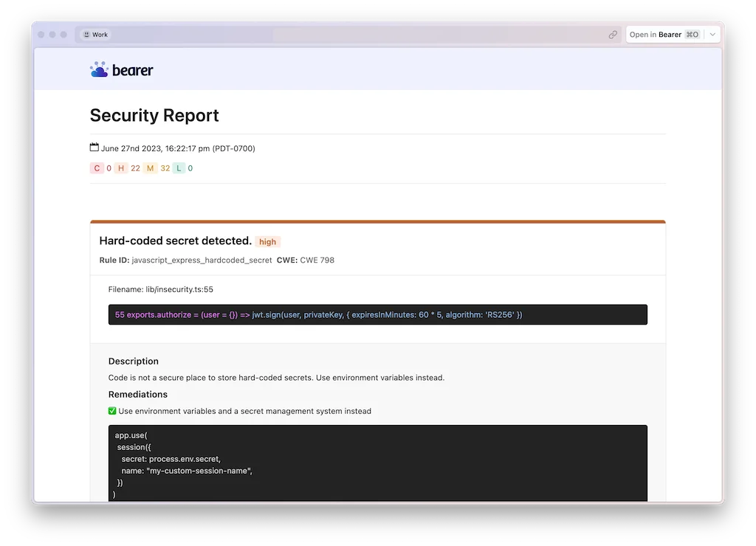Open the chevron menu beside the ⌘O shortcut
The width and height of the screenshot is (756, 546).
point(712,34)
